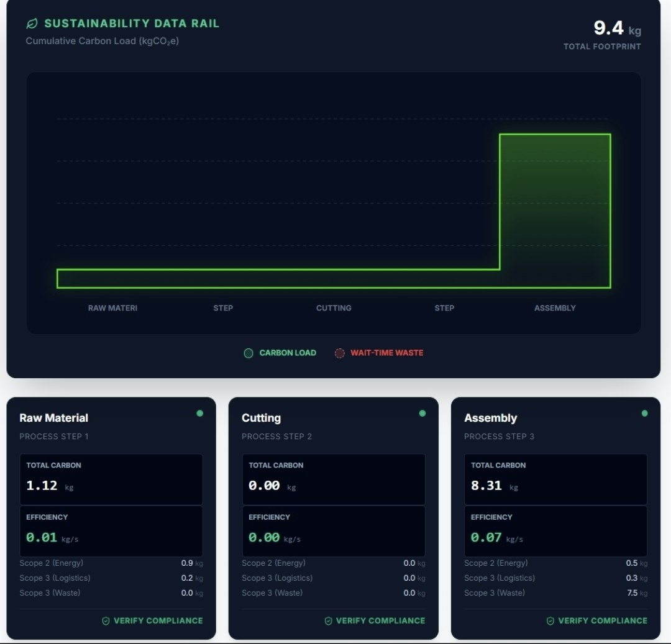
Task: Click the green status dot on Raw Material card
Action: coord(201,412)
